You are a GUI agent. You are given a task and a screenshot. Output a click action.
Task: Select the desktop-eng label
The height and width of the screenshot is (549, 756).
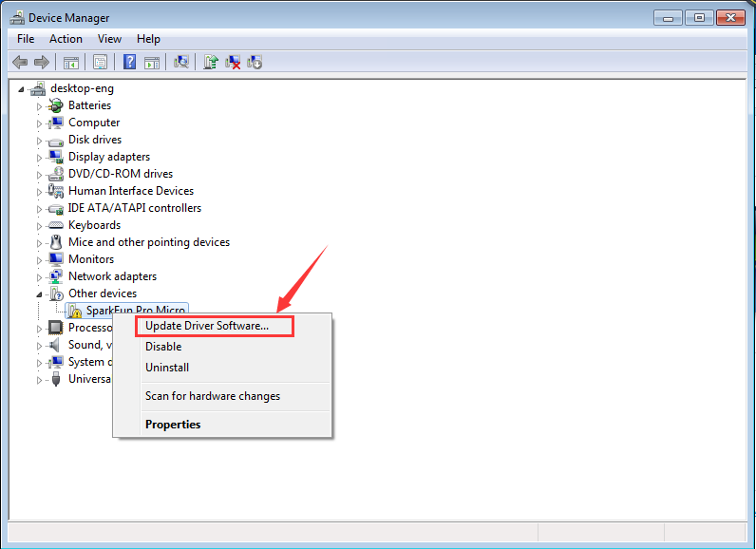click(82, 88)
